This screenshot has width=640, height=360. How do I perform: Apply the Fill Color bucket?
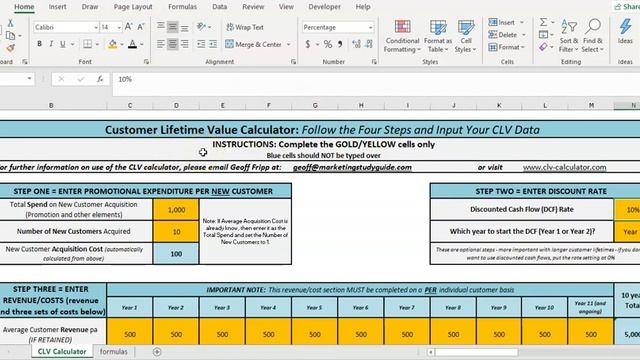tap(112, 44)
